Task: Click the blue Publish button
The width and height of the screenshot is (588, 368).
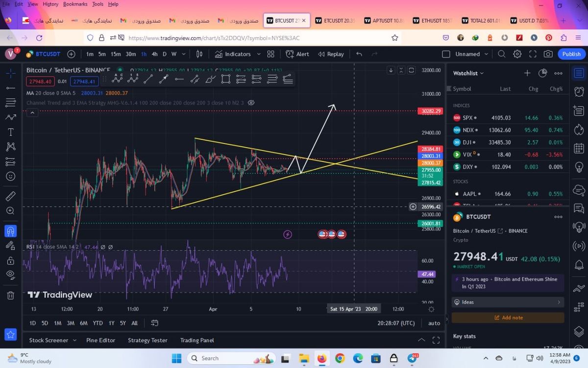Action: [571, 54]
